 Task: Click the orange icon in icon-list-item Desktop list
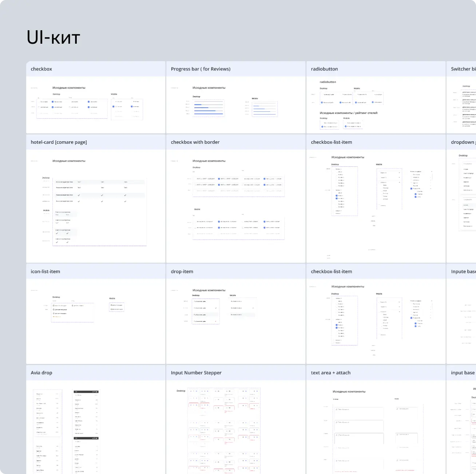point(54,317)
